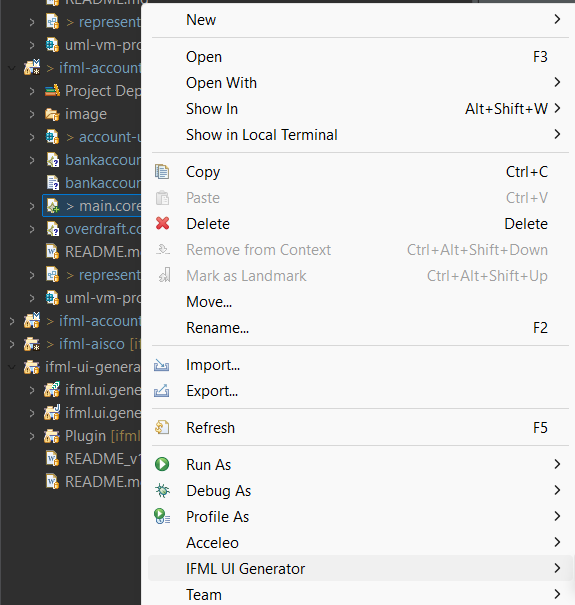
Task: Collapse the ifml-ui-generator project node
Action: (x=12, y=367)
